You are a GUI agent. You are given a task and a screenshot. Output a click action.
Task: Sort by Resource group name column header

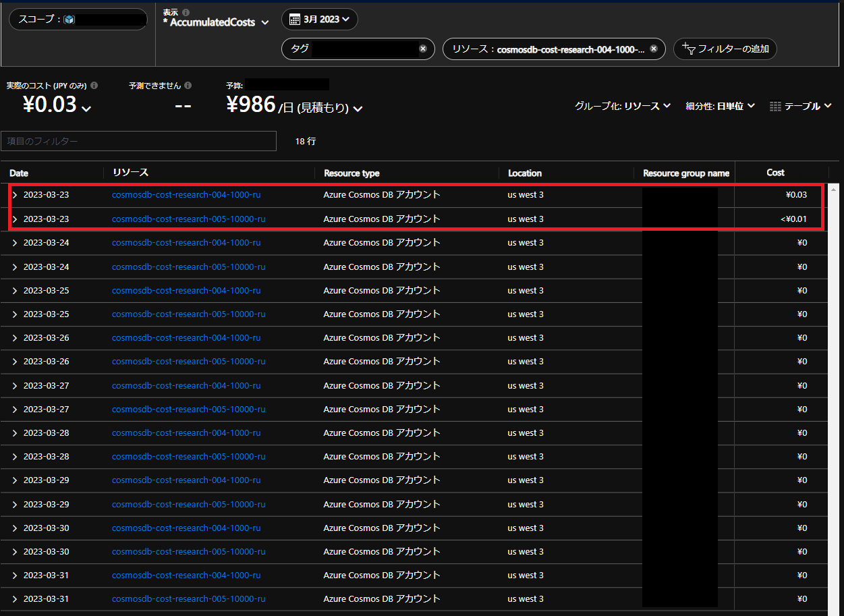pos(686,173)
